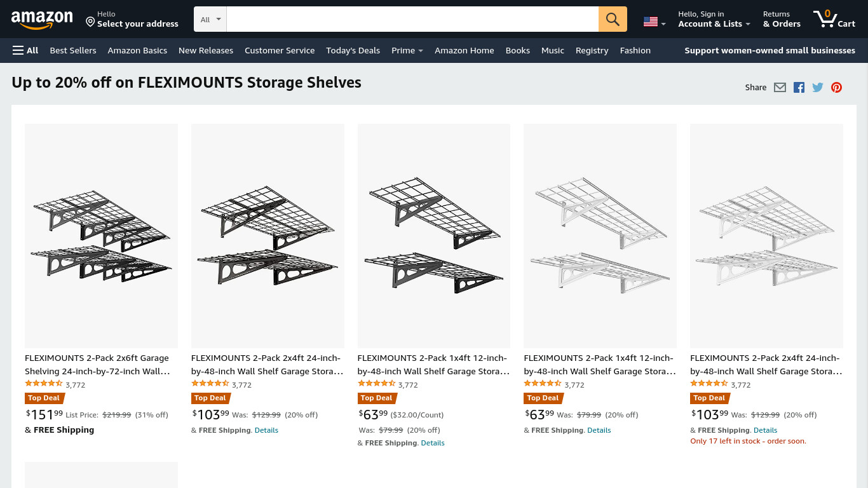This screenshot has height=488, width=868.
Task: Expand the Prime navigation dropdown
Action: point(407,50)
